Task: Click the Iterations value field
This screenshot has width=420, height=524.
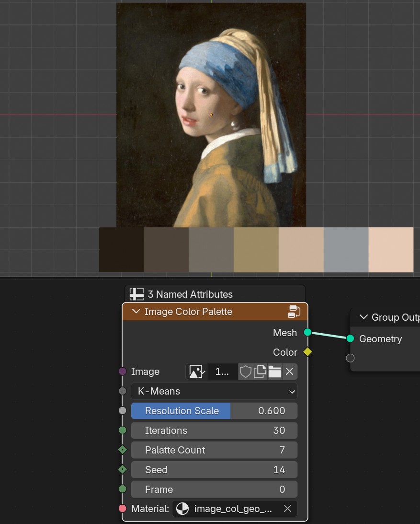Action: 214,431
